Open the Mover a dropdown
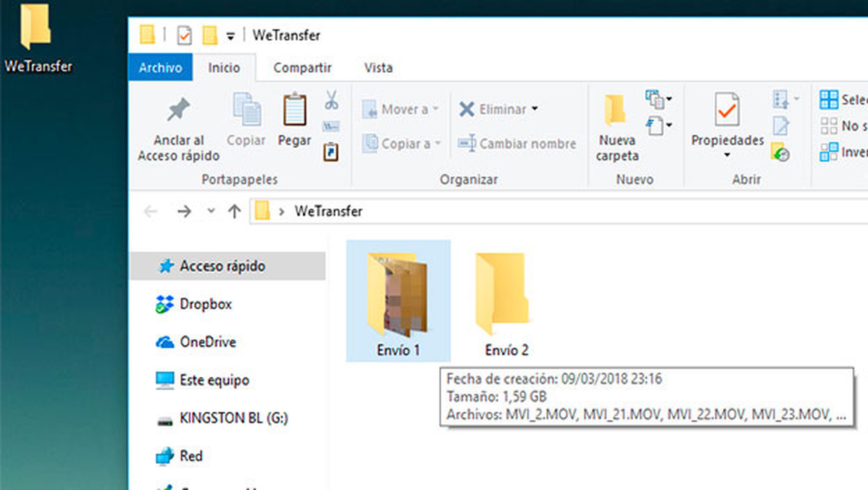The height and width of the screenshot is (490, 868). tap(400, 109)
